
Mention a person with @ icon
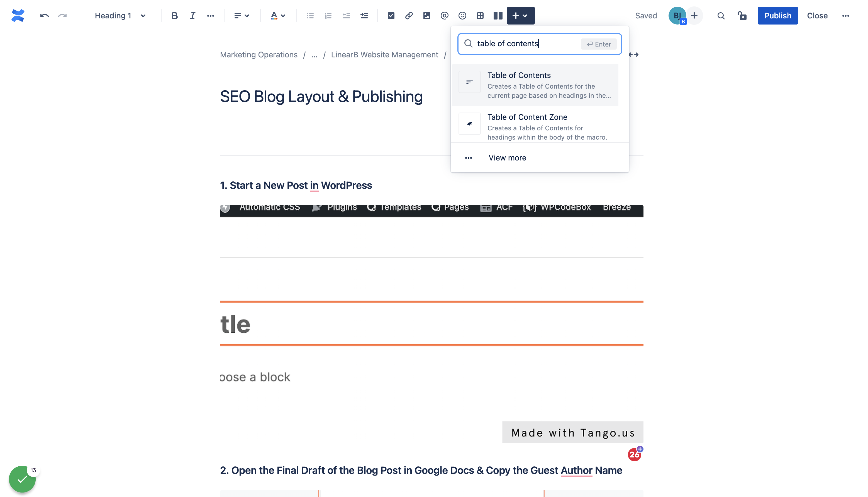pyautogui.click(x=444, y=16)
